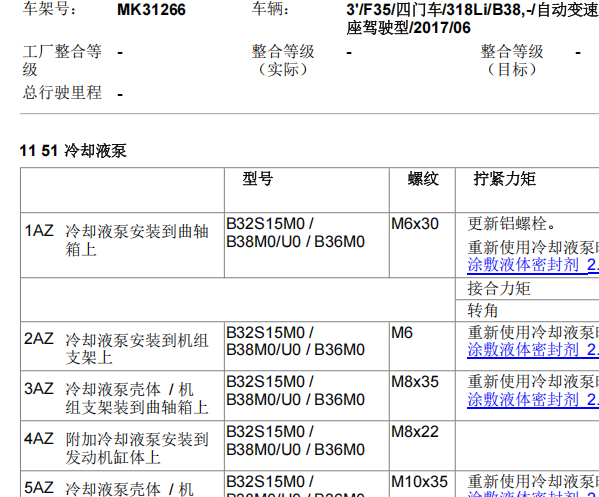This screenshot has width=599, height=497.
Task: Click the 总行驶里程 label
Action: (x=62, y=92)
